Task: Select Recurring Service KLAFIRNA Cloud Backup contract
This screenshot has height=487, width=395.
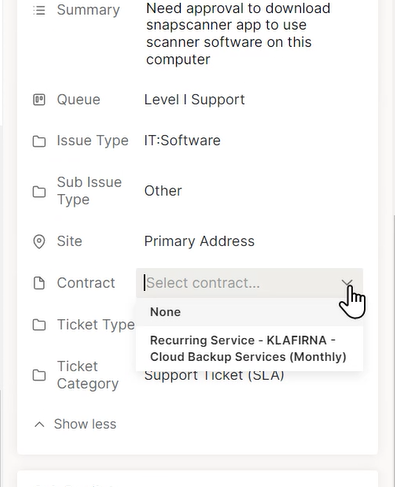Action: click(249, 348)
